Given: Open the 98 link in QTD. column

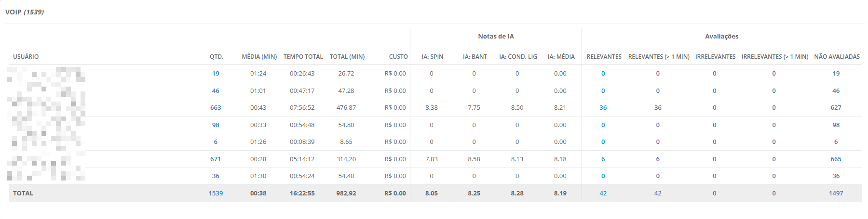Looking at the screenshot, I should tap(216, 125).
